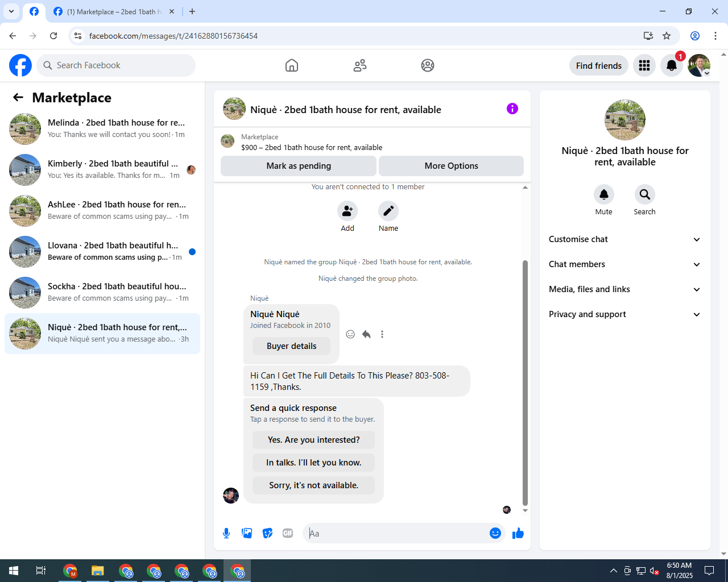Go back using the Marketplace back arrow

[x=18, y=97]
